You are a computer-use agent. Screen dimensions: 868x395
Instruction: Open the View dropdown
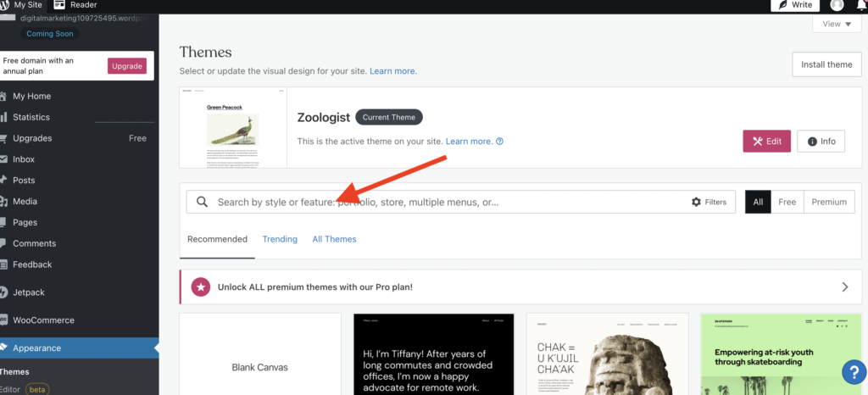[837, 25]
